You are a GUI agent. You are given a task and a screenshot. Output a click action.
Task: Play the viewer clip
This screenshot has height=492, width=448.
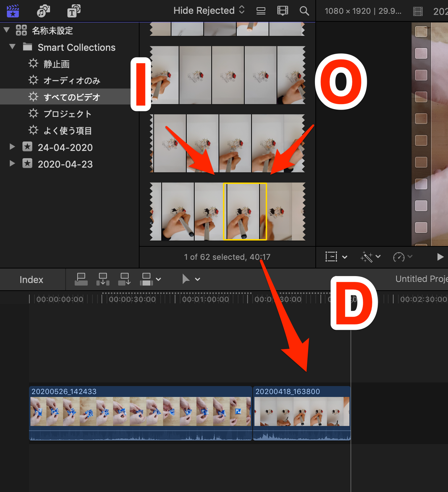point(440,257)
